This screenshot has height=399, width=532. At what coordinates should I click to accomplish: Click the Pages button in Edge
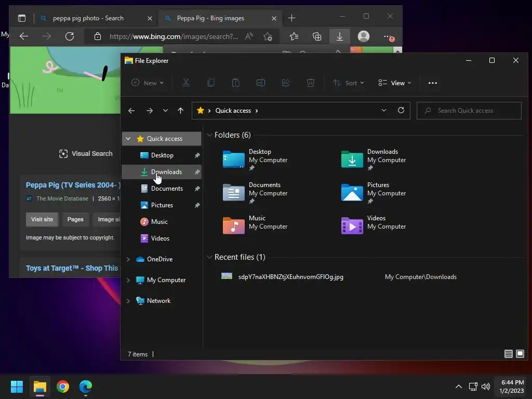(x=75, y=220)
